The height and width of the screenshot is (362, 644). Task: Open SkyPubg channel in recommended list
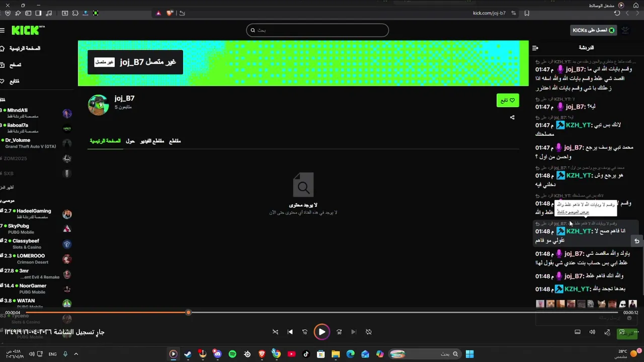click(35, 229)
